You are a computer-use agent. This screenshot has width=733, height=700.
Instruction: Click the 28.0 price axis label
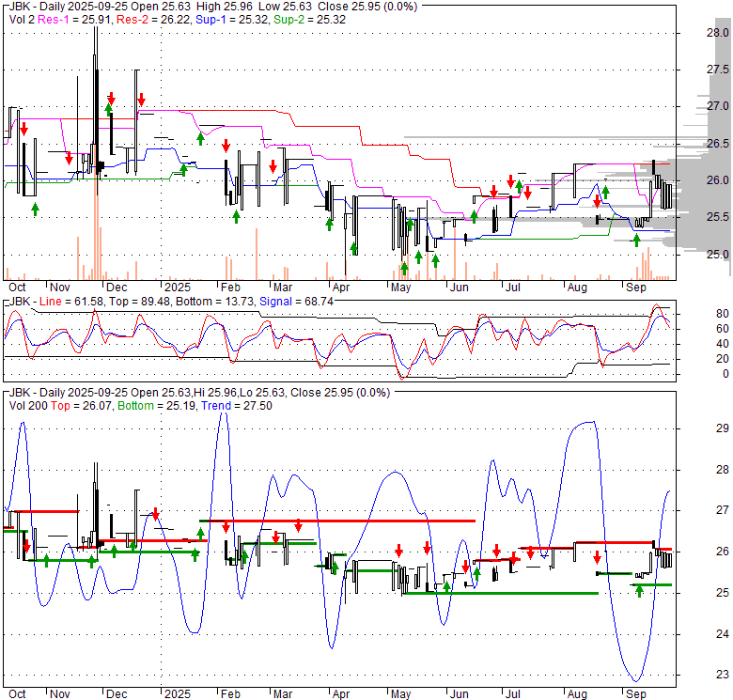click(x=718, y=33)
